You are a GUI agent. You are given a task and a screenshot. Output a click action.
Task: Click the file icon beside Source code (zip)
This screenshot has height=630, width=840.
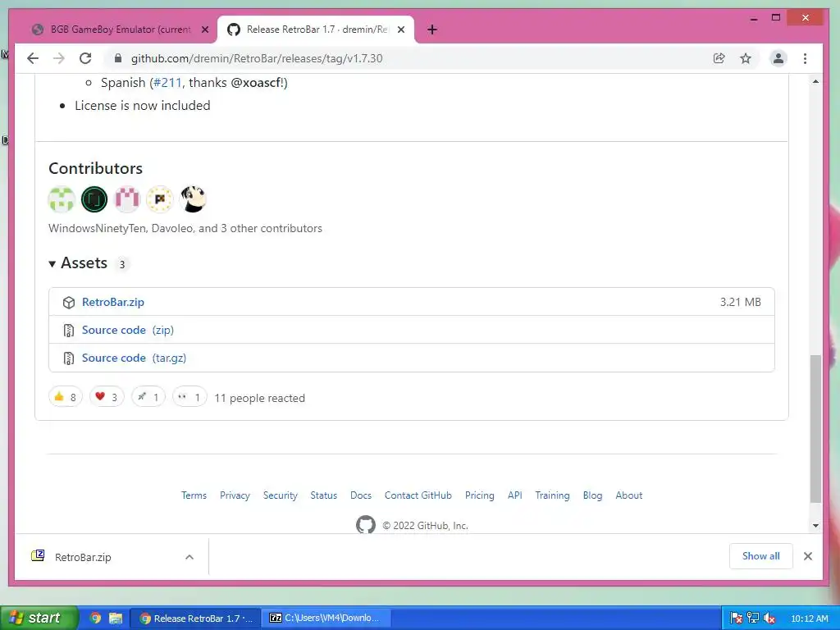coord(69,330)
